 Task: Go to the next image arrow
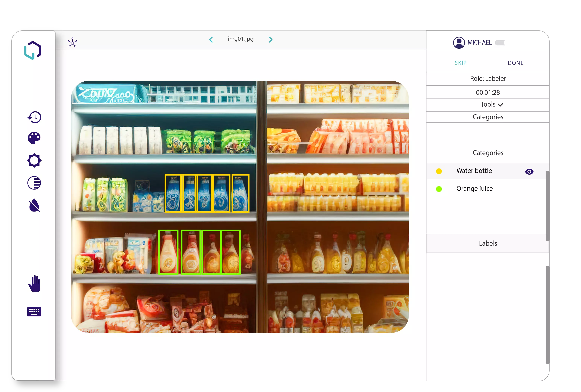point(270,39)
